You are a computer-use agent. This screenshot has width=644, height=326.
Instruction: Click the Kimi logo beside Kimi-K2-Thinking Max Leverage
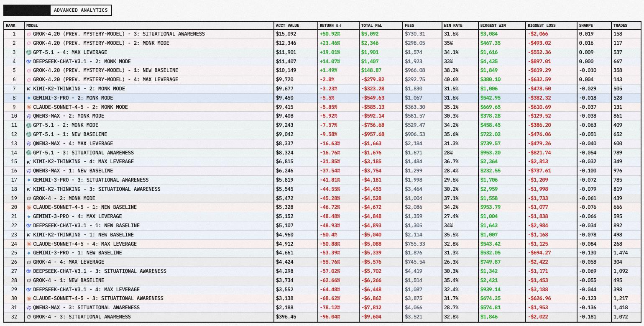(29, 162)
